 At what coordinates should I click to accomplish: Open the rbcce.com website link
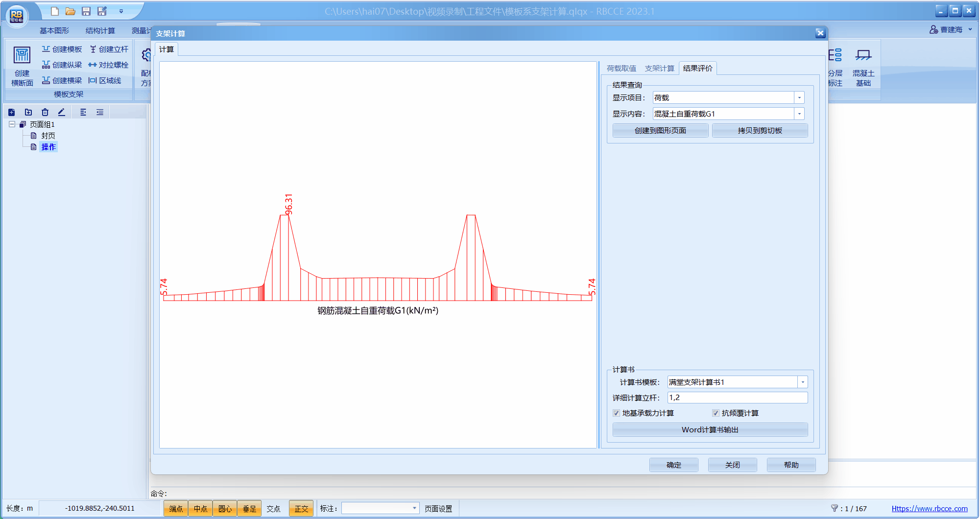click(929, 509)
